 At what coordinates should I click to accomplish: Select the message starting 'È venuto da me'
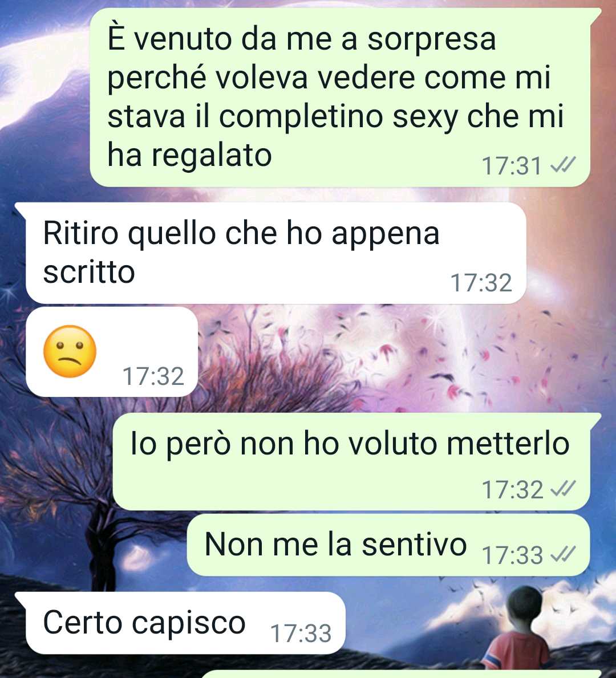[x=340, y=98]
